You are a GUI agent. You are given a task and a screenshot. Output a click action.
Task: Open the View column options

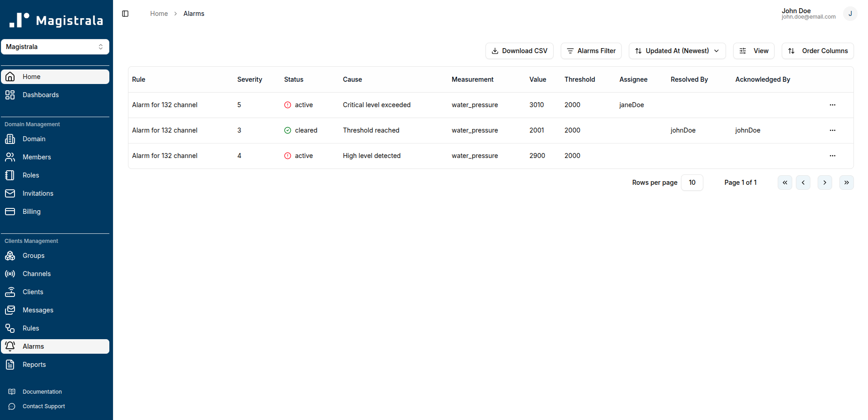coord(753,51)
